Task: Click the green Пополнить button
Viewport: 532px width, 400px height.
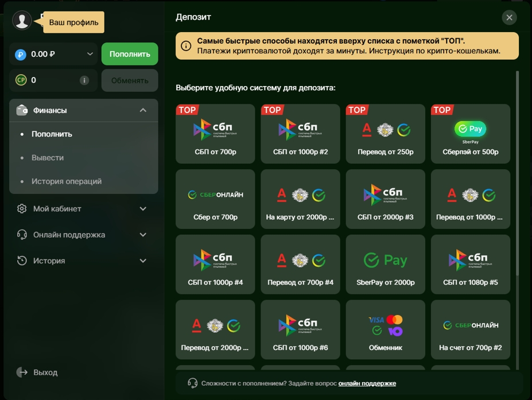Action: pos(130,54)
